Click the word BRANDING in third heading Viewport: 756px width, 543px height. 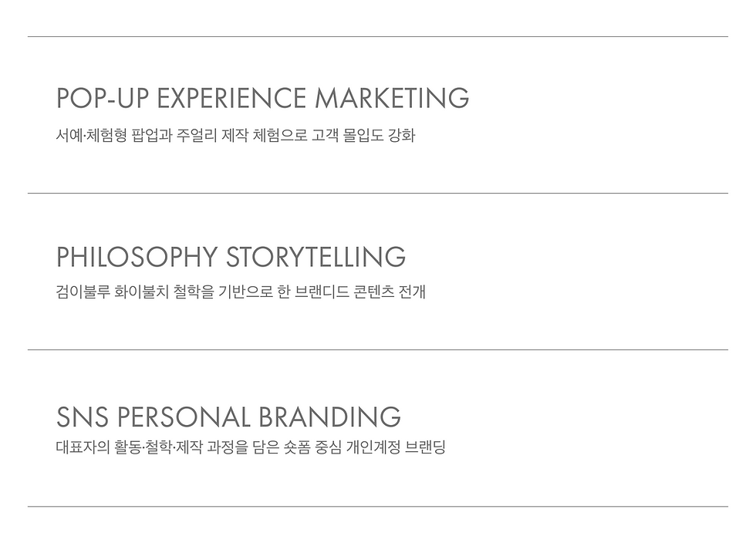(329, 417)
